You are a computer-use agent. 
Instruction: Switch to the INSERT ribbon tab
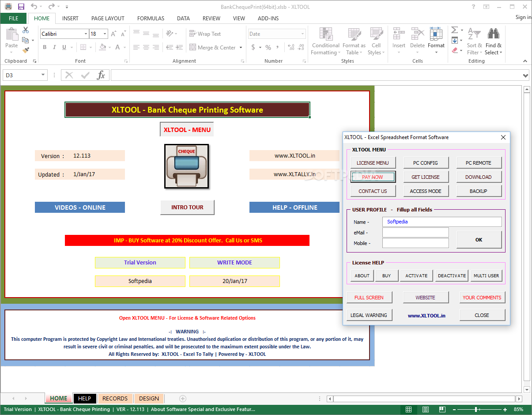tap(70, 18)
